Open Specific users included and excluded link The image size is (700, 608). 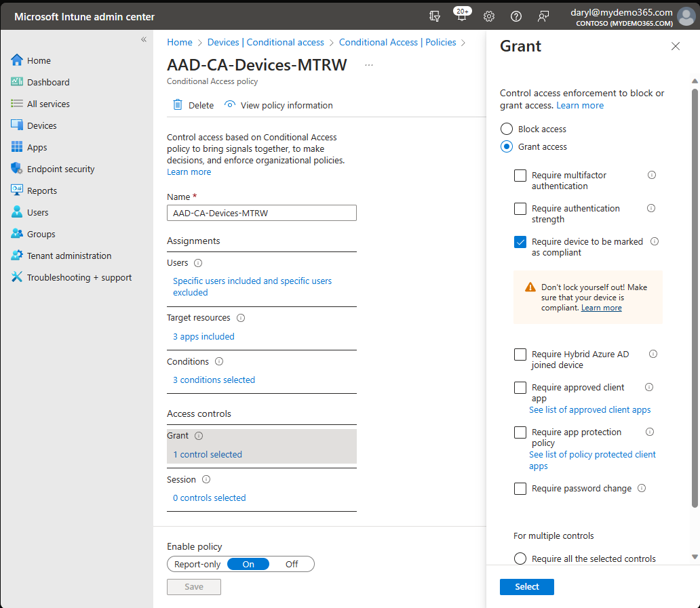click(x=252, y=287)
